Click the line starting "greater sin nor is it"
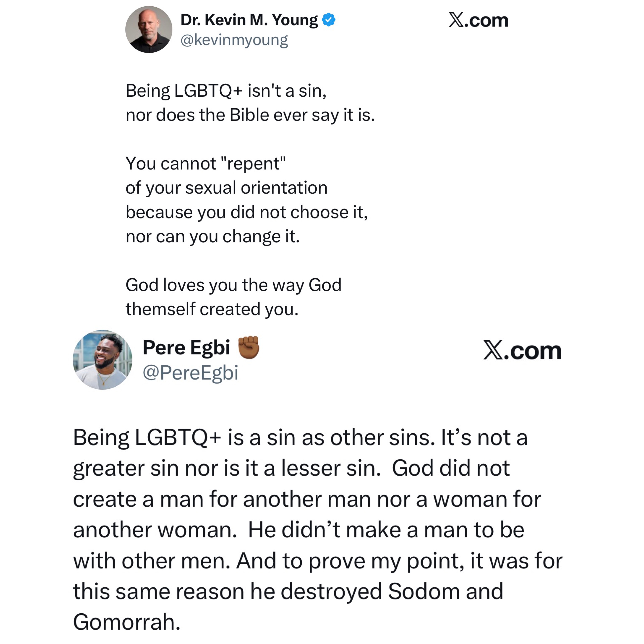This screenshot has height=644, width=644. 291,468
